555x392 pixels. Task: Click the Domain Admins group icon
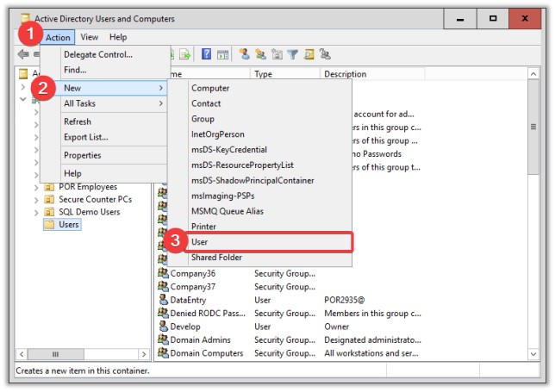163,339
